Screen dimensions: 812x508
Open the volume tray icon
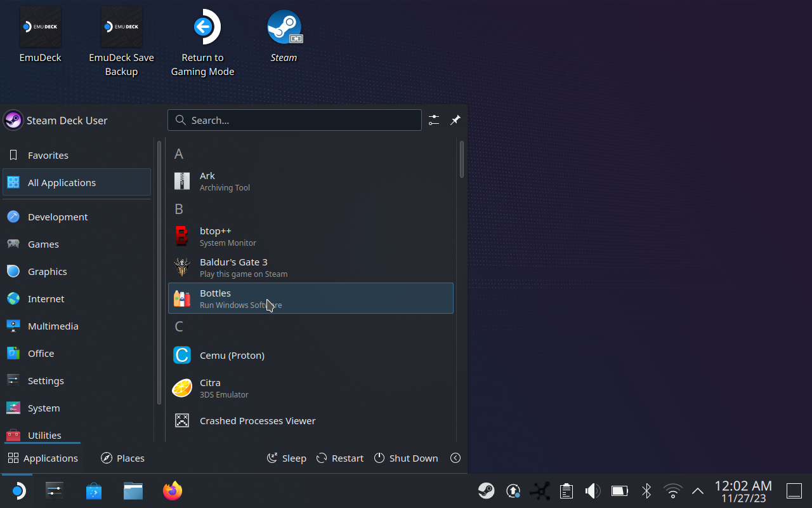(x=593, y=491)
